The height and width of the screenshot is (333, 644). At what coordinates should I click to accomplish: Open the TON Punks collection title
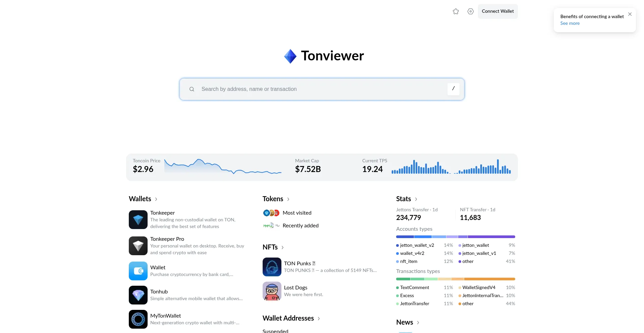tap(300, 264)
